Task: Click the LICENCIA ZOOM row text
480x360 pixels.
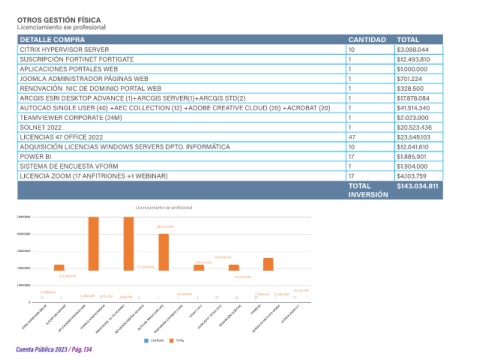Action: 93,176
